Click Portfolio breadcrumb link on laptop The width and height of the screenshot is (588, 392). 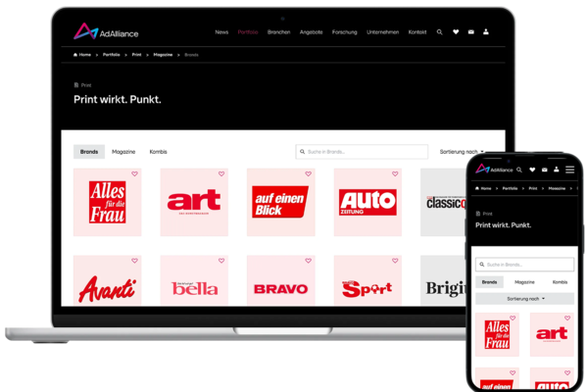click(112, 55)
